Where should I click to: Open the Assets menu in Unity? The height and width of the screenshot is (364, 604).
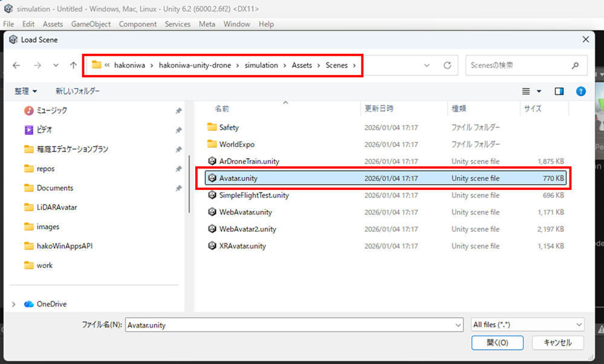tap(53, 24)
